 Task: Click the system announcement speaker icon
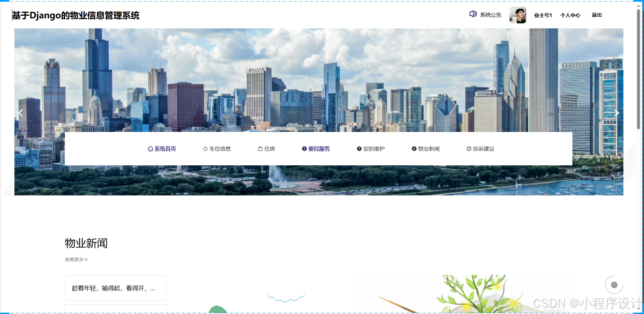click(473, 14)
